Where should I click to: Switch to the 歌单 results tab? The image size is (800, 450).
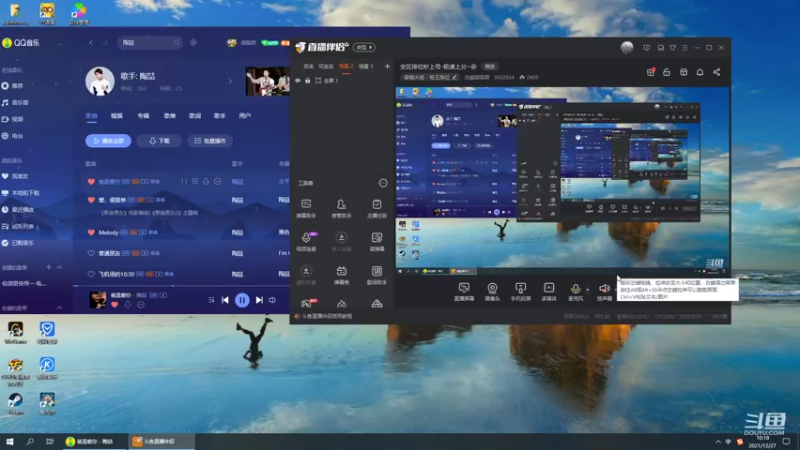(169, 116)
